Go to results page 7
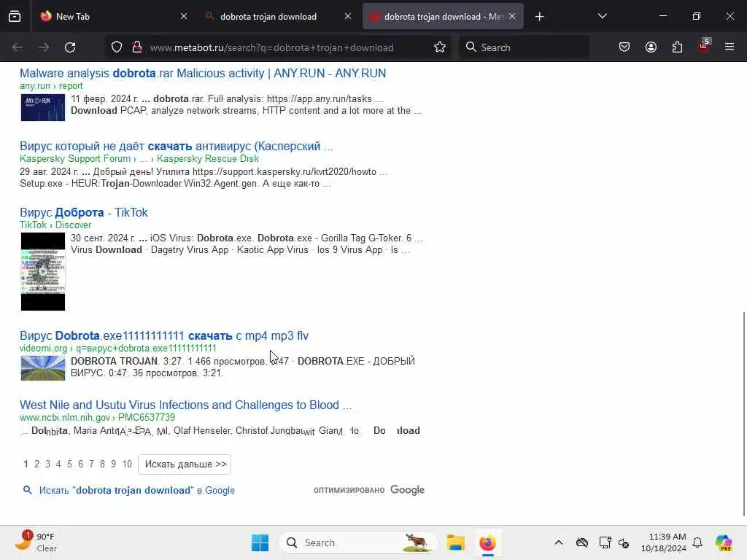Image resolution: width=747 pixels, height=560 pixels. (x=91, y=464)
